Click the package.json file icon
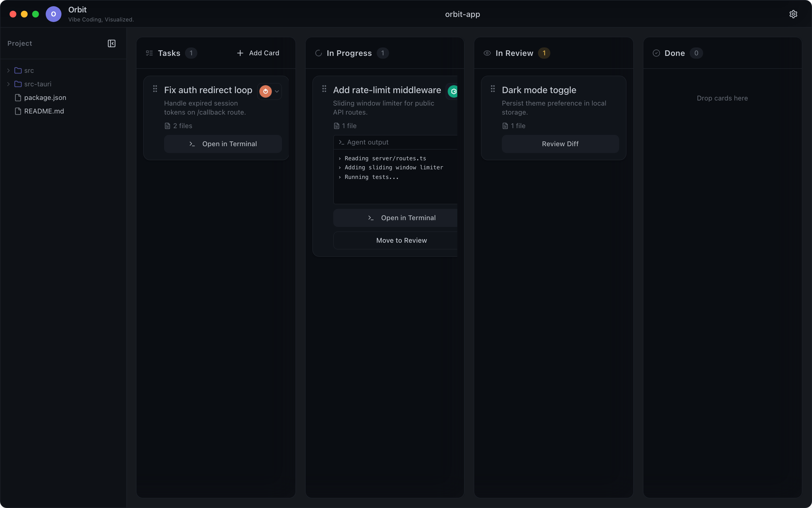The image size is (812, 508). coord(18,98)
